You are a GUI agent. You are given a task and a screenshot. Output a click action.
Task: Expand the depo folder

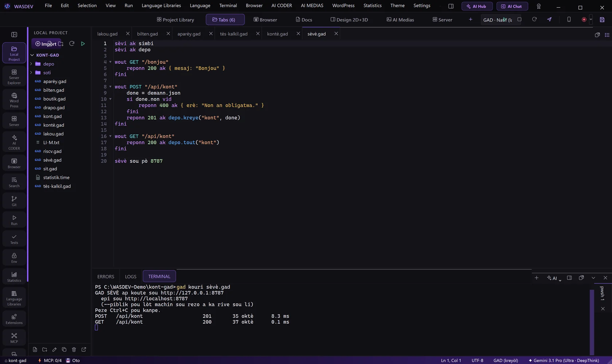pyautogui.click(x=31, y=64)
